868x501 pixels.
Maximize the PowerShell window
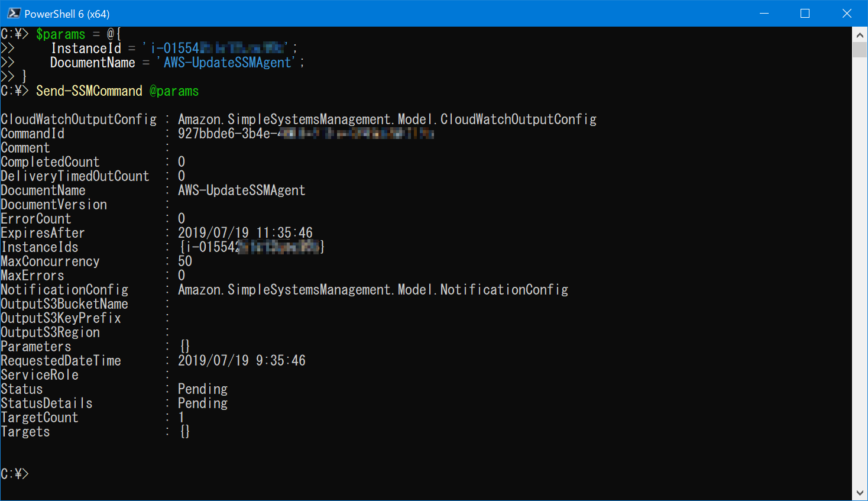[x=805, y=13]
